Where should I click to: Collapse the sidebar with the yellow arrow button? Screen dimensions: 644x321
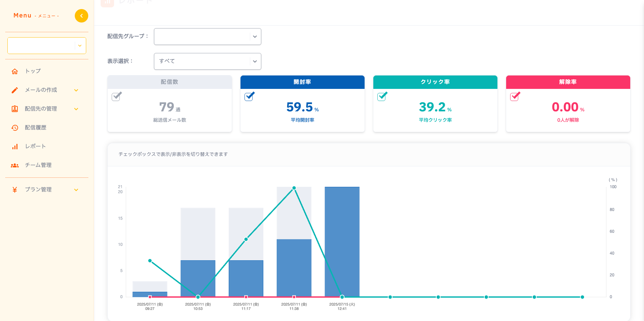pos(81,16)
